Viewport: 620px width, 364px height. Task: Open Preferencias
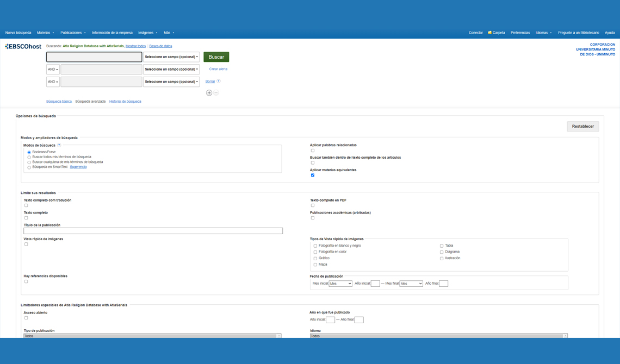click(520, 33)
